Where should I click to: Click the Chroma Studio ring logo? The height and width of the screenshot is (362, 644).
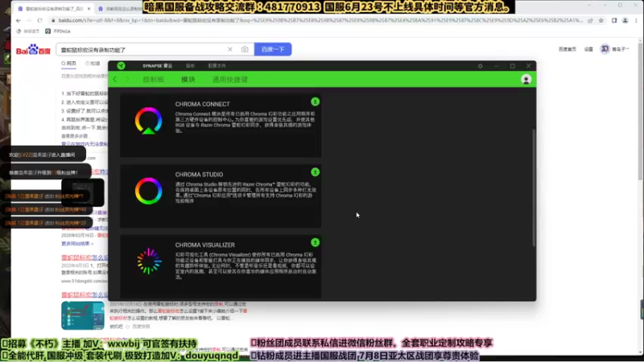click(x=148, y=191)
